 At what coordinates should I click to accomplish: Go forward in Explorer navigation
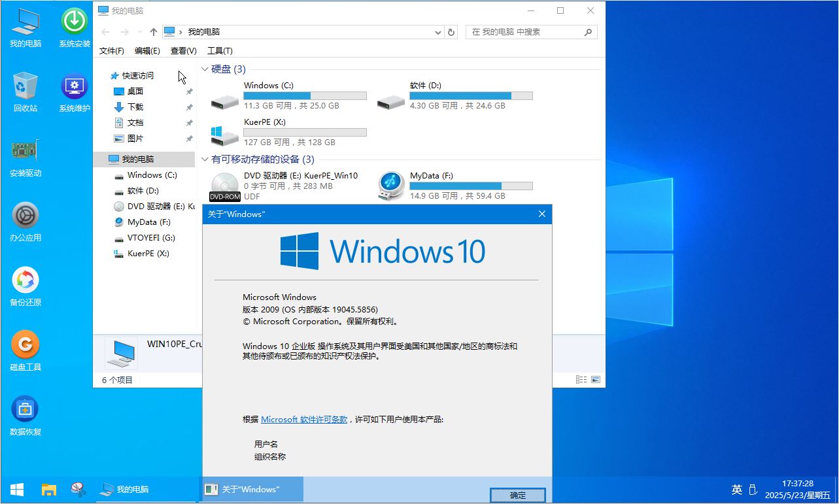[x=124, y=32]
